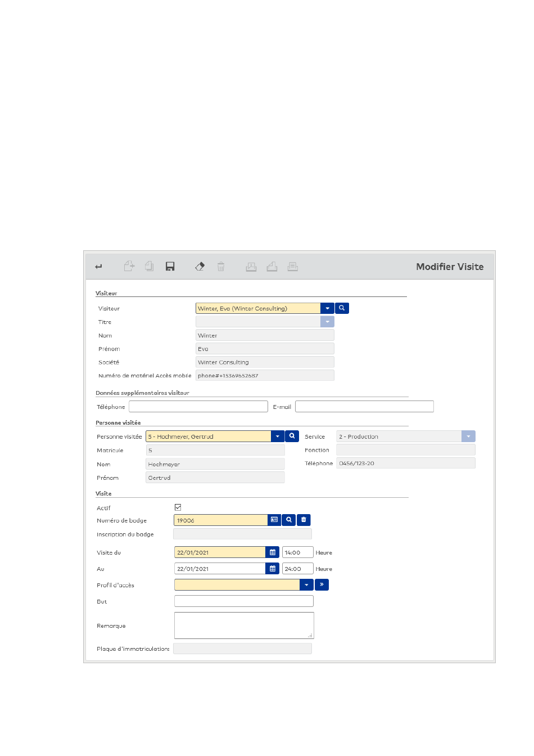This screenshot has height=756, width=534.
Task: Search for a badge number with magnifier
Action: (x=289, y=520)
